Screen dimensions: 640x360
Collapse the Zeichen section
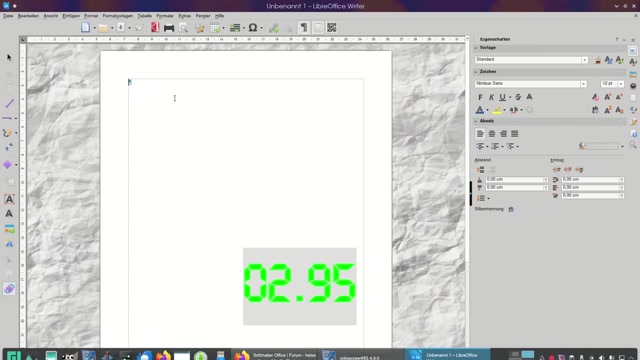476,71
